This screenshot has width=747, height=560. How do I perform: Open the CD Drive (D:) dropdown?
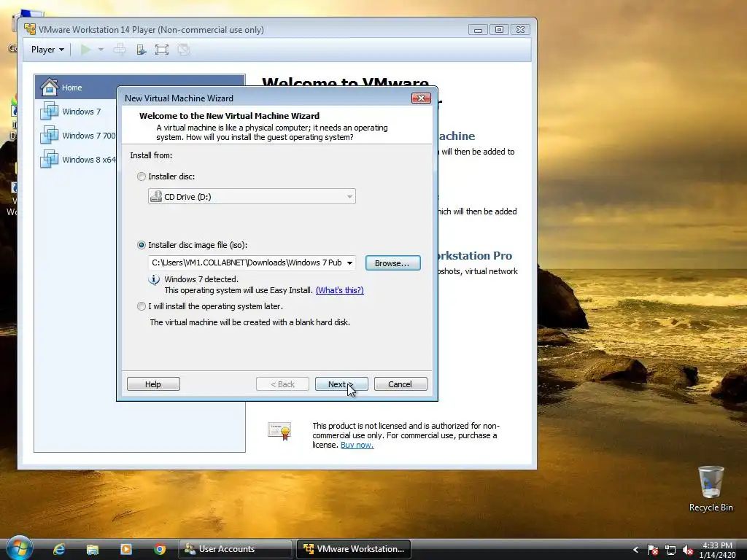click(252, 197)
